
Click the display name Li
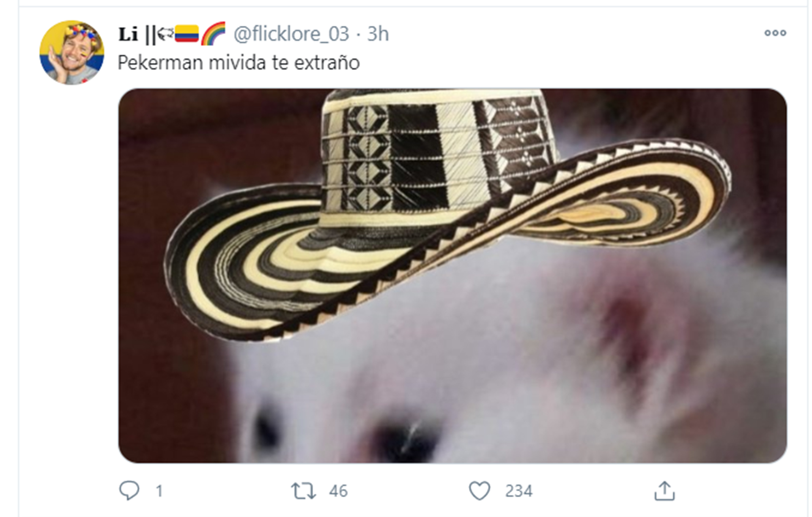tap(128, 34)
